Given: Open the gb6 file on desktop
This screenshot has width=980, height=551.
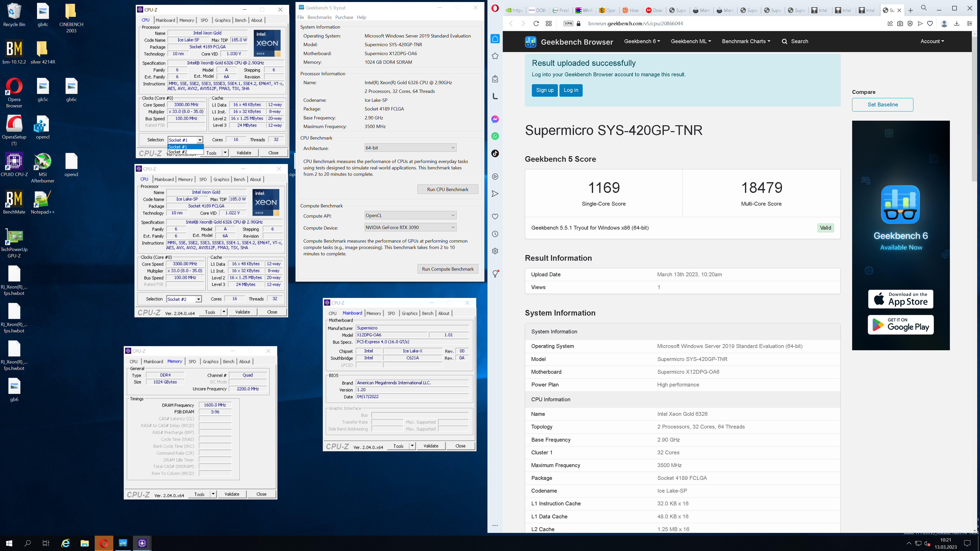Looking at the screenshot, I should click(x=14, y=390).
